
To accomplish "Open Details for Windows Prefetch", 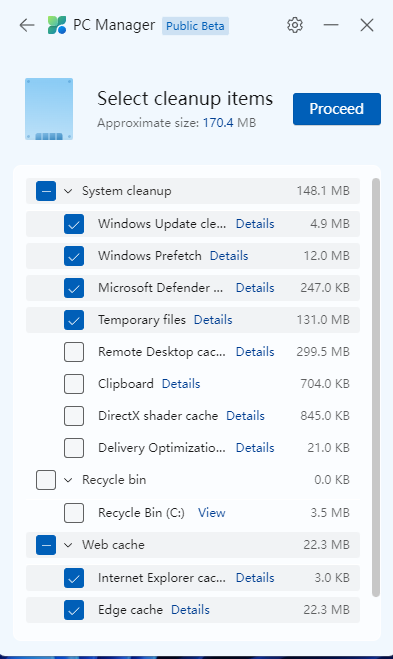I will click(x=229, y=256).
